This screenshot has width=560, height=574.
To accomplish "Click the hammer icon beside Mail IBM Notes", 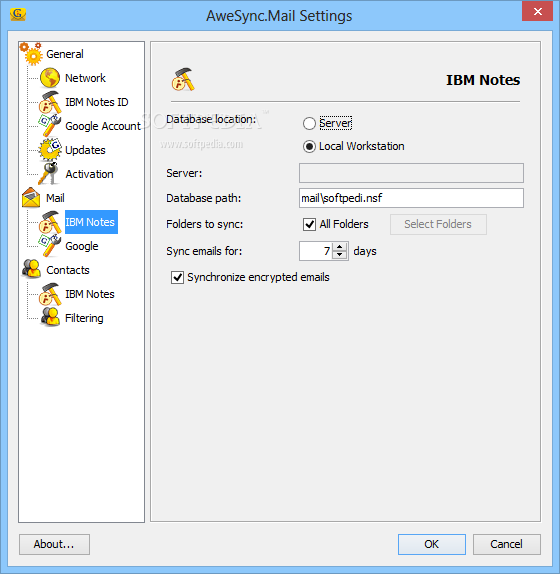I will click(50, 222).
